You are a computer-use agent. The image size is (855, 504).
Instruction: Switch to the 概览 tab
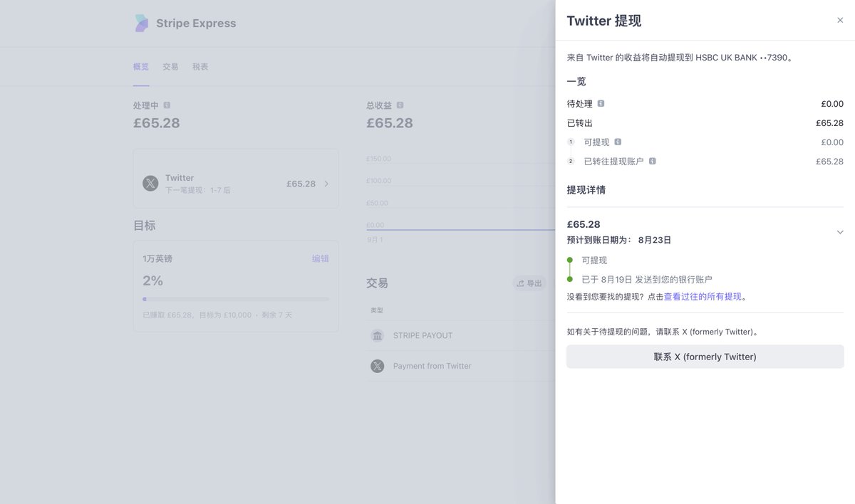[x=141, y=67]
